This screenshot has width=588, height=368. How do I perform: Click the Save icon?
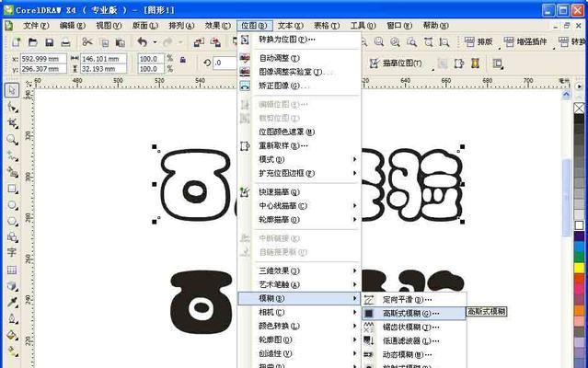pos(49,42)
